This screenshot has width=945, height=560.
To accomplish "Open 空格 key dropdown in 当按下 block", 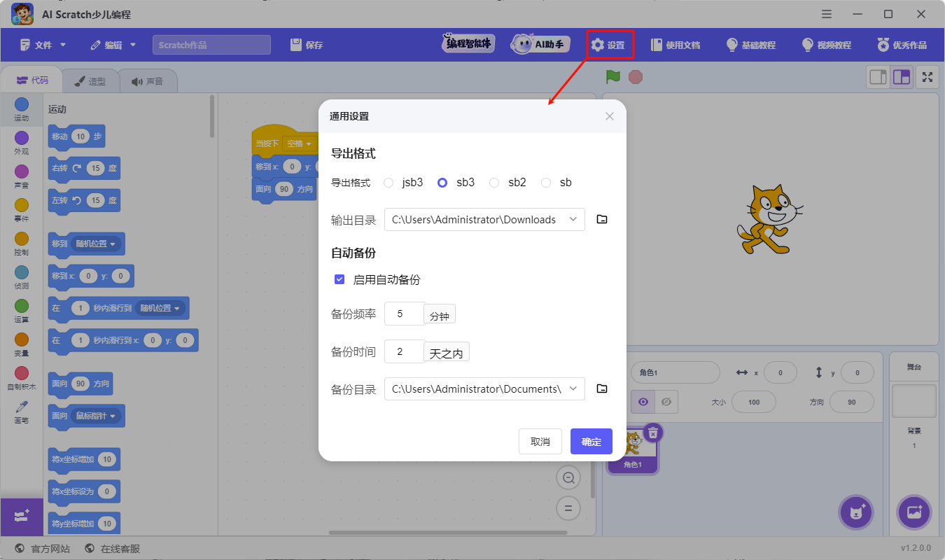I will tap(299, 143).
